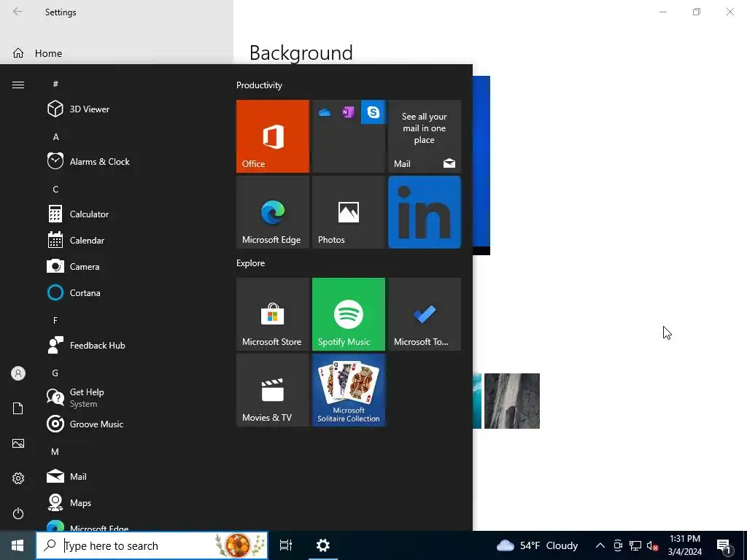The height and width of the screenshot is (560, 747).
Task: Open the Microsoft Store tile
Action: pos(273,314)
